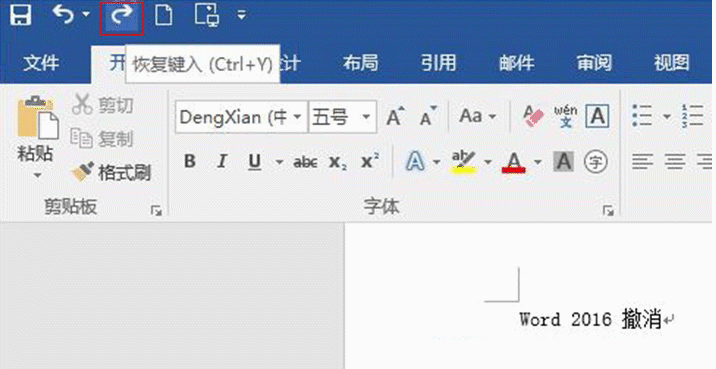This screenshot has width=716, height=369.
Task: Switch to the 审阅 tab
Action: pos(594,63)
